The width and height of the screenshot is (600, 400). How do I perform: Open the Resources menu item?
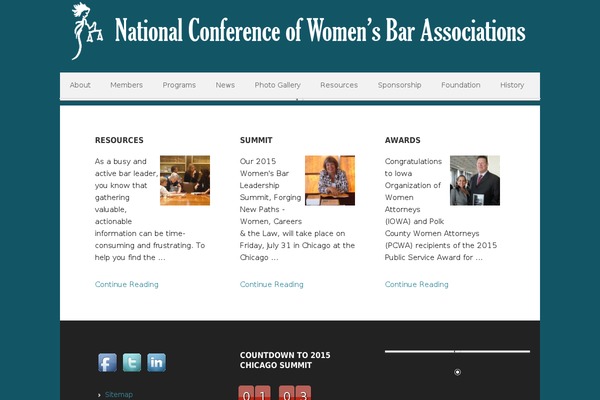[x=339, y=85]
